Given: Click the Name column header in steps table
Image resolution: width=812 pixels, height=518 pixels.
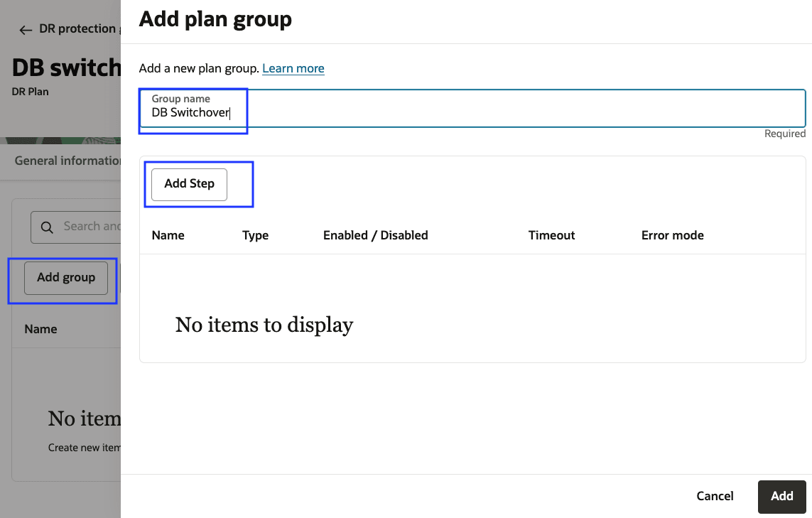Looking at the screenshot, I should pos(168,235).
